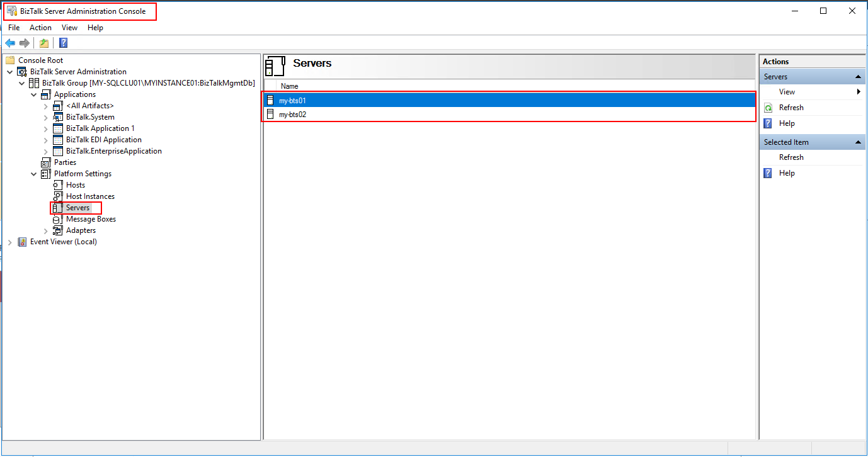Select the Message Boxes tree item

point(91,219)
